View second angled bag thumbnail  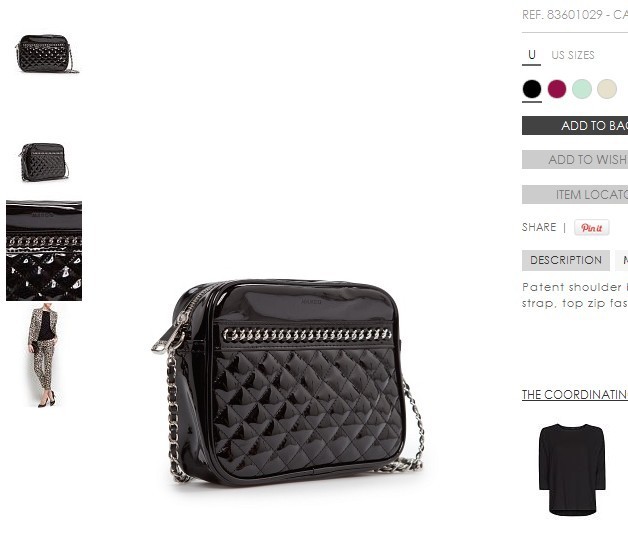click(x=44, y=162)
